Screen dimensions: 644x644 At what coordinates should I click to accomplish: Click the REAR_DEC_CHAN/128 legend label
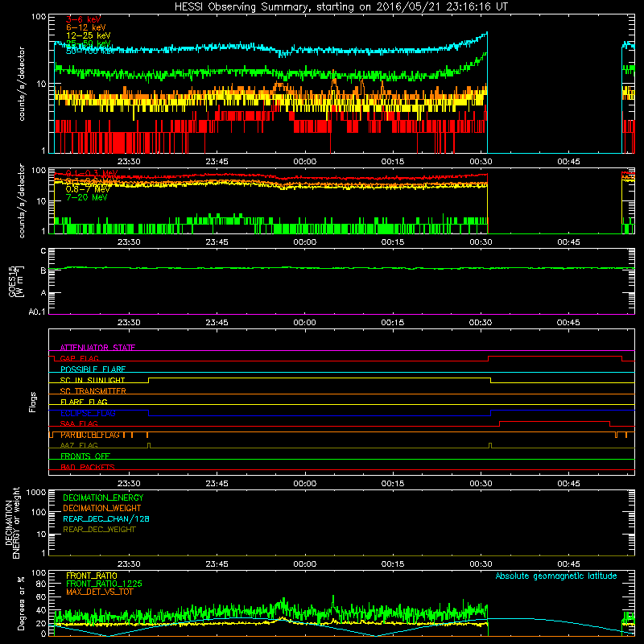click(x=106, y=519)
